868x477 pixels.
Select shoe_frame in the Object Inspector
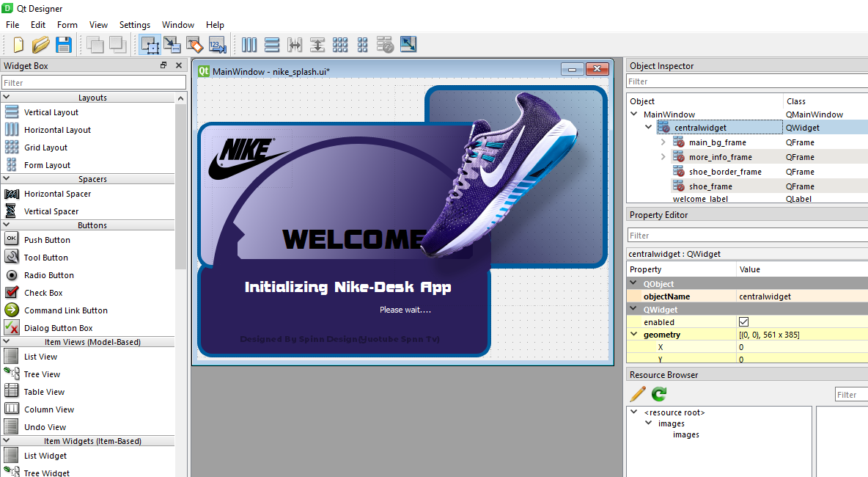click(710, 186)
